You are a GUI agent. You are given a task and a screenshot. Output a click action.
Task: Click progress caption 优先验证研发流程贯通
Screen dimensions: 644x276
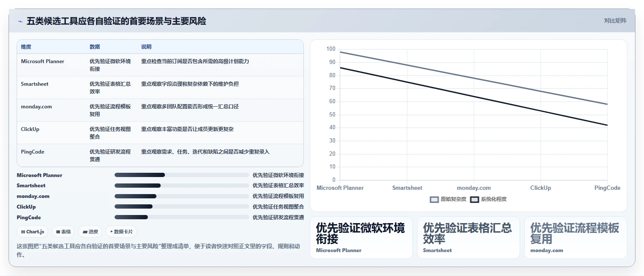tap(278, 218)
